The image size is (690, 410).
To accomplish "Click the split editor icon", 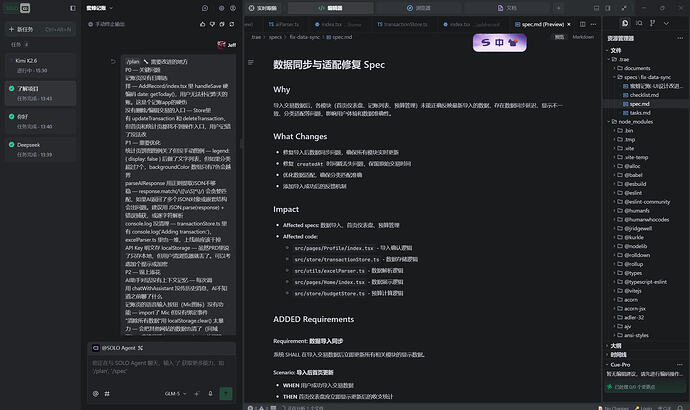I will coord(583,24).
